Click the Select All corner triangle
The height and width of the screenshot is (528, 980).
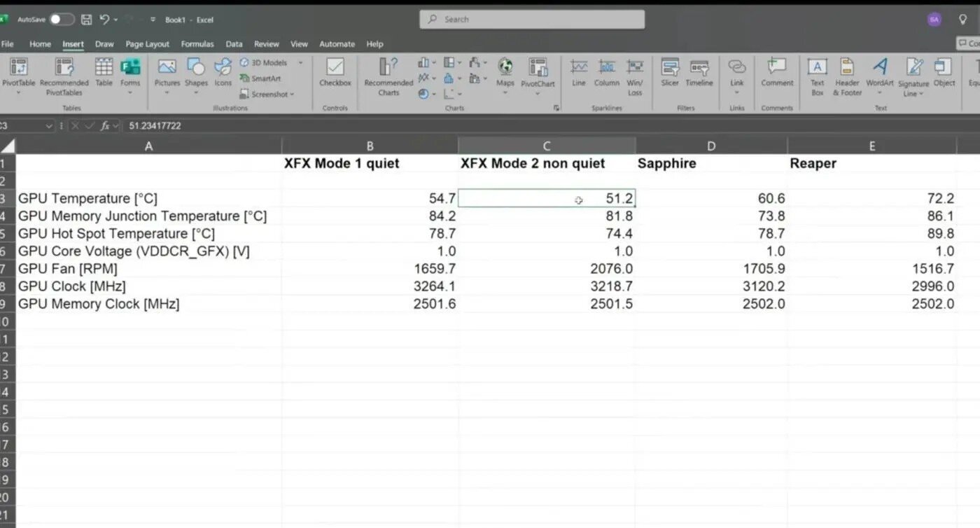click(x=8, y=146)
